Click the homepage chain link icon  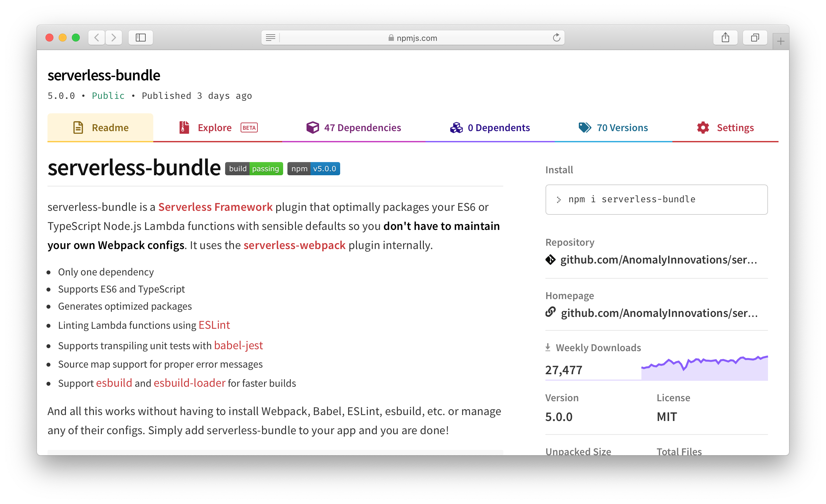pos(550,312)
